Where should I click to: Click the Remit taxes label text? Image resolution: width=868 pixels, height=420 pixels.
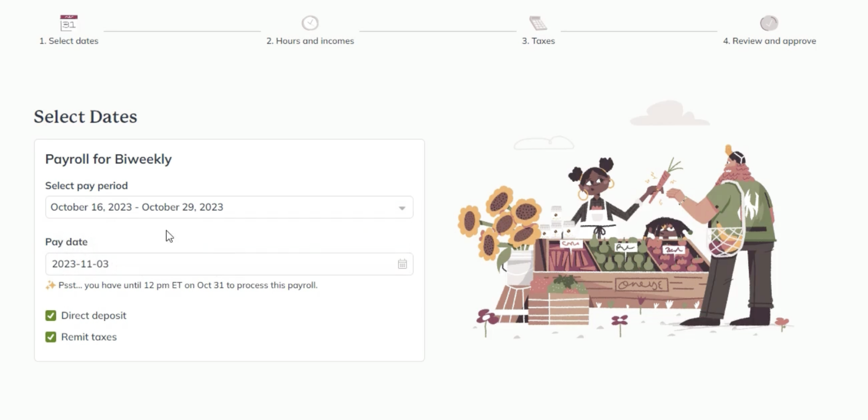click(89, 337)
